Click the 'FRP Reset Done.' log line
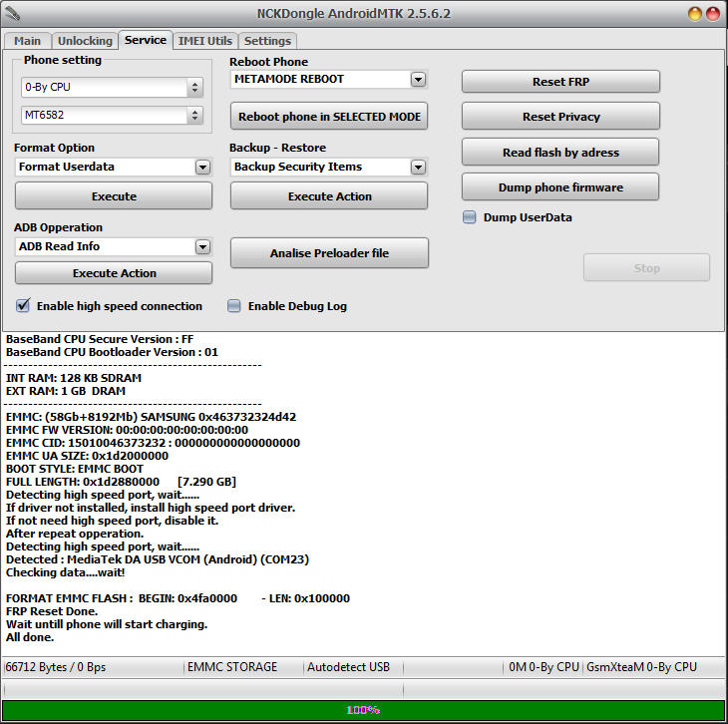Screen dimensions: 728x724 pos(52,611)
